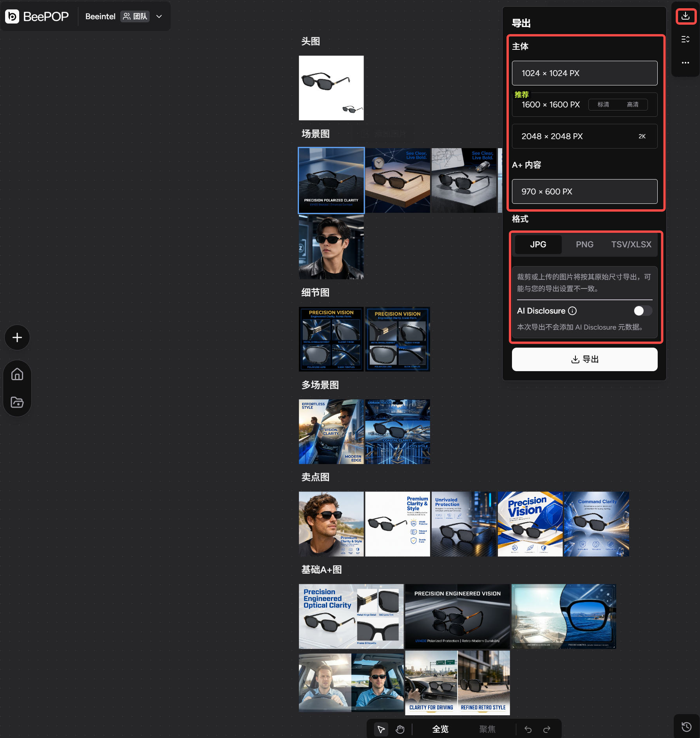This screenshot has height=738, width=700.
Task: Click the white 导出 export button
Action: pyautogui.click(x=584, y=359)
